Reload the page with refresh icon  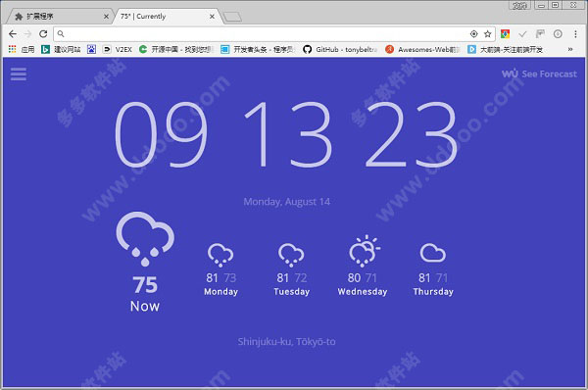pos(43,33)
